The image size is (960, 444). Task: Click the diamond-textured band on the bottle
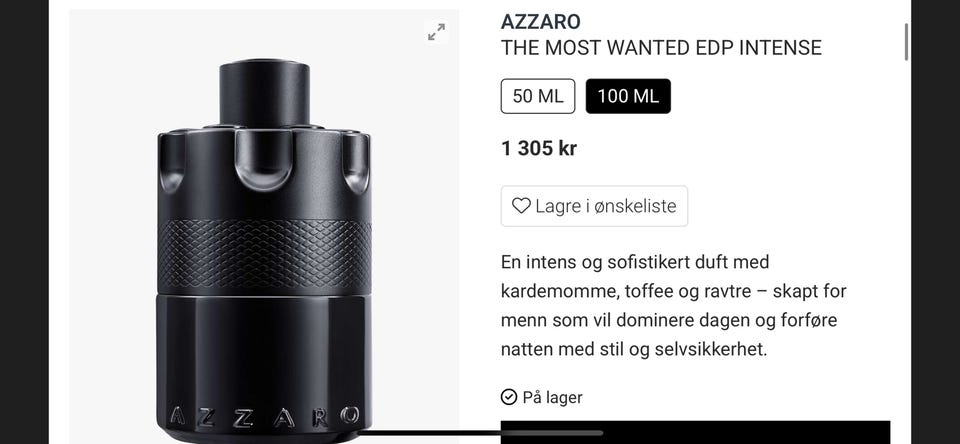[x=264, y=256]
